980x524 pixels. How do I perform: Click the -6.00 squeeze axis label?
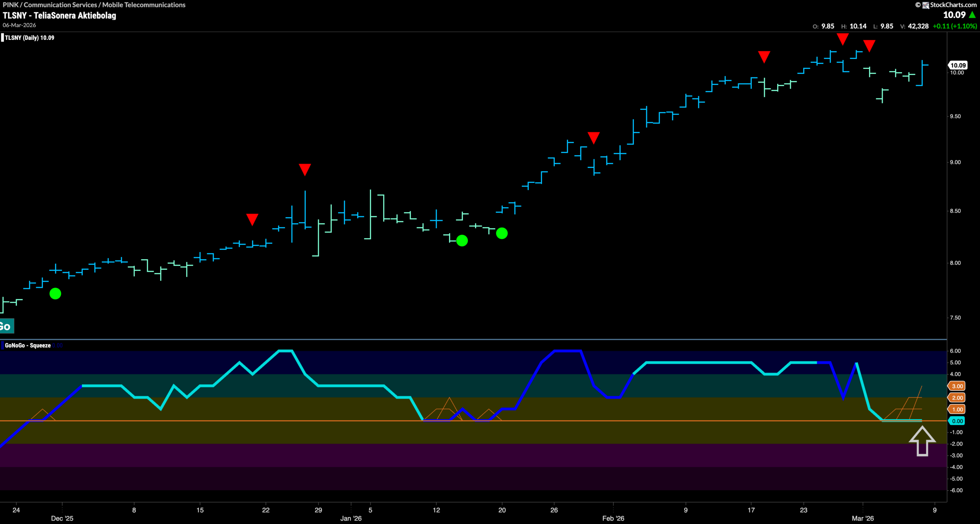point(956,490)
